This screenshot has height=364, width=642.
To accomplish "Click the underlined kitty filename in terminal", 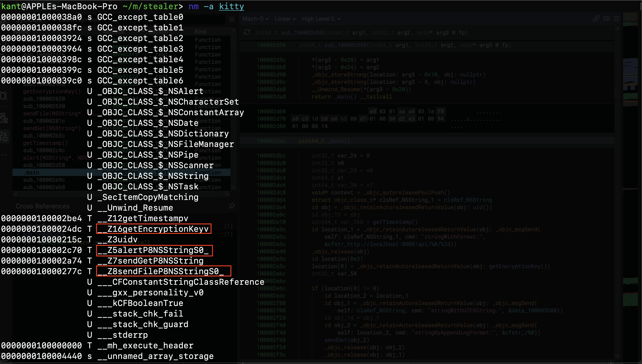I will click(231, 6).
